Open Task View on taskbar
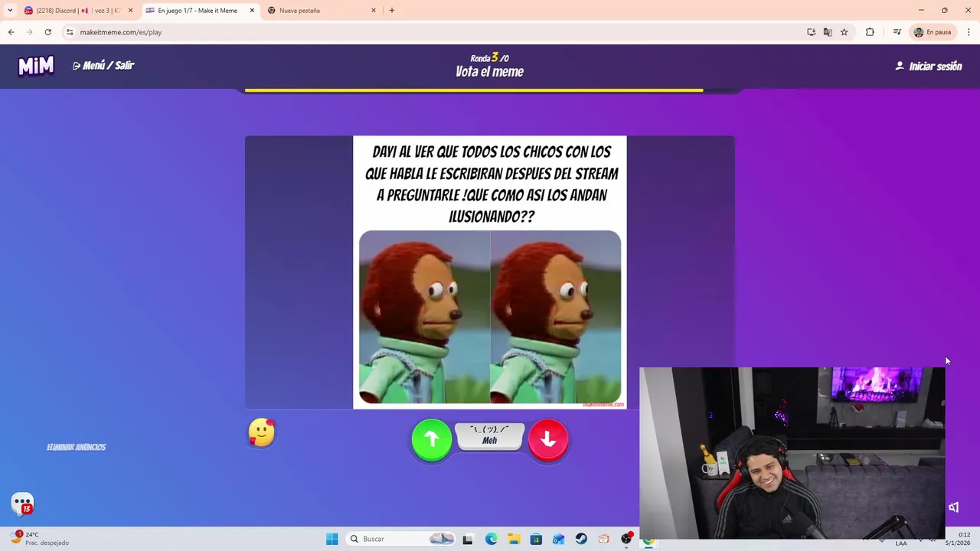This screenshot has height=551, width=980. (x=468, y=539)
